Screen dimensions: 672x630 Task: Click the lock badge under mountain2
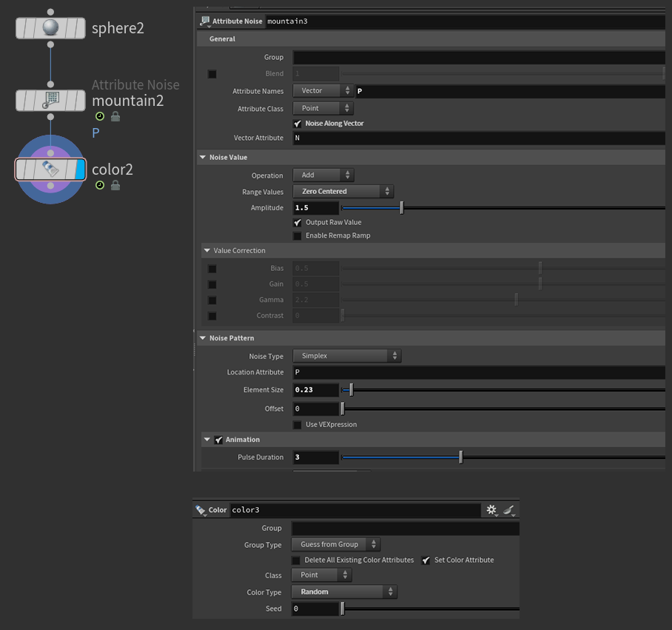click(115, 117)
